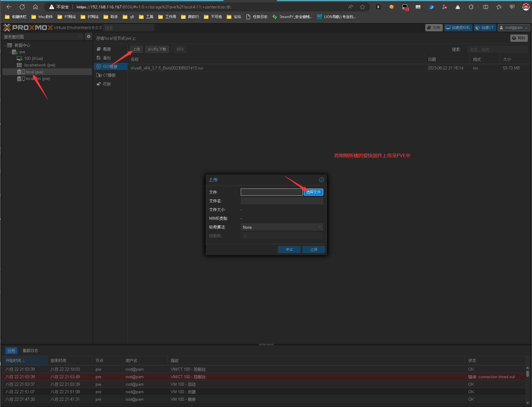Open the 帮助 help button
This screenshot has height=407, width=532.
519,38
